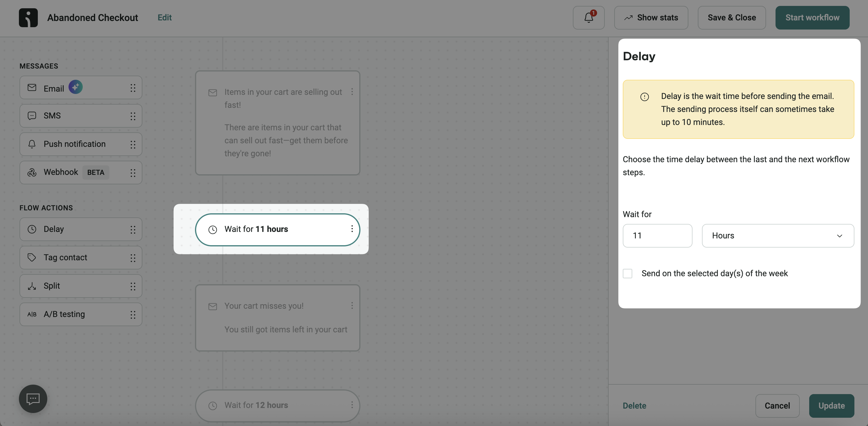Click the Update button
Viewport: 868px width, 426px height.
point(832,405)
